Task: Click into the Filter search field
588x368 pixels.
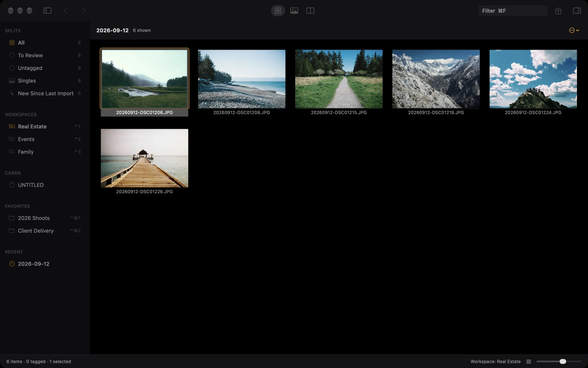Action: point(513,11)
